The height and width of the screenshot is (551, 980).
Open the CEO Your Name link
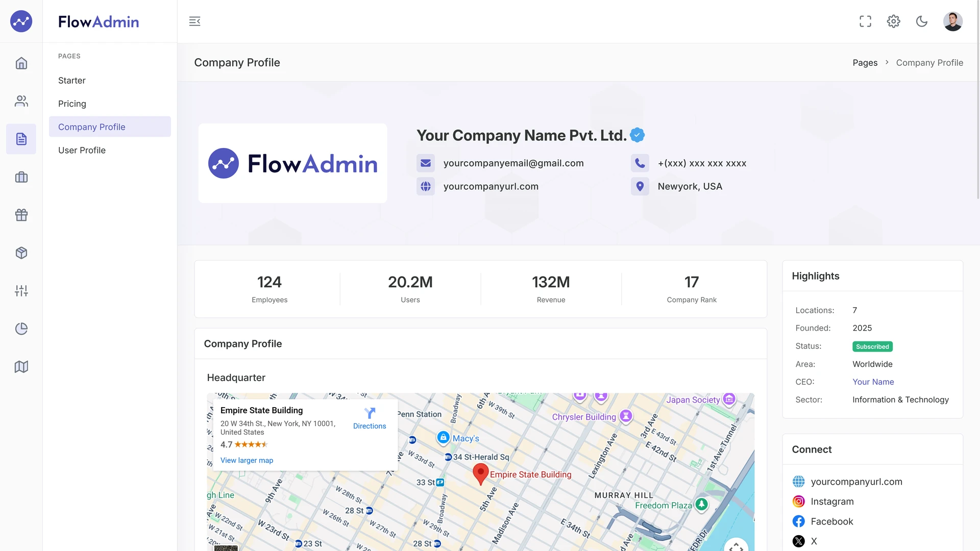pos(873,382)
